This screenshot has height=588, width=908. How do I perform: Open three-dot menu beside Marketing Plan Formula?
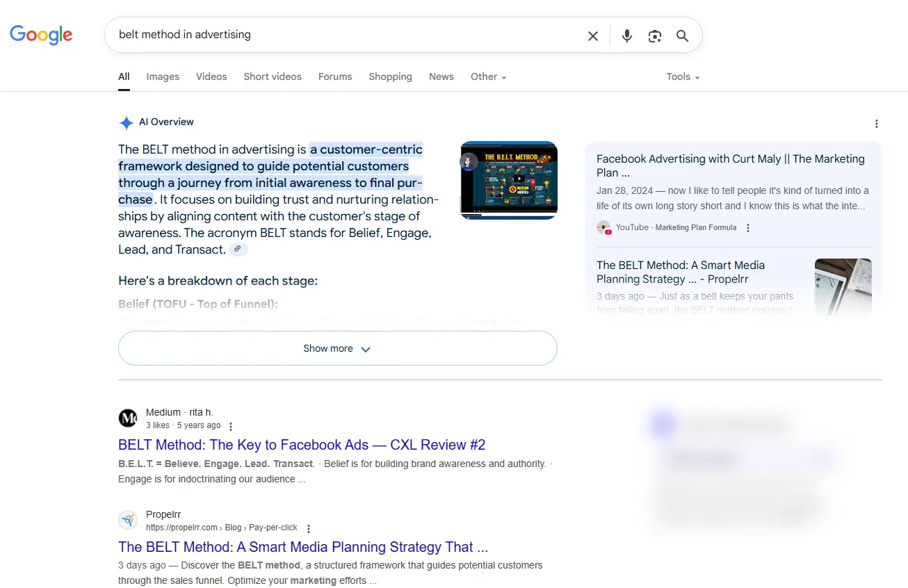coord(748,228)
